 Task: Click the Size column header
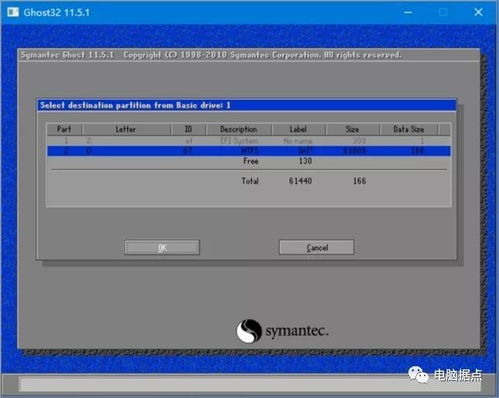[x=352, y=129]
